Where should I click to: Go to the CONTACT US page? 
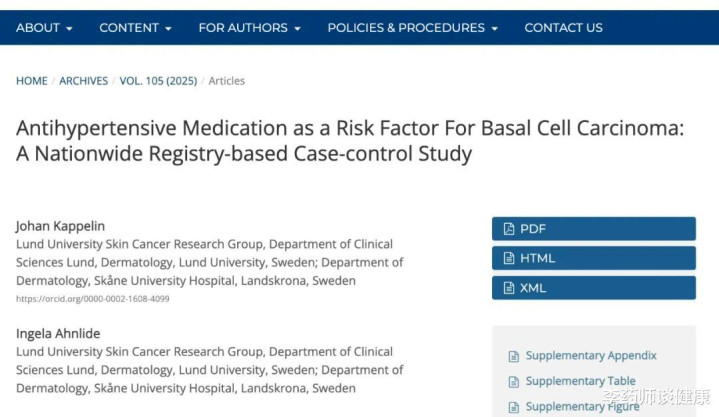pyautogui.click(x=563, y=28)
